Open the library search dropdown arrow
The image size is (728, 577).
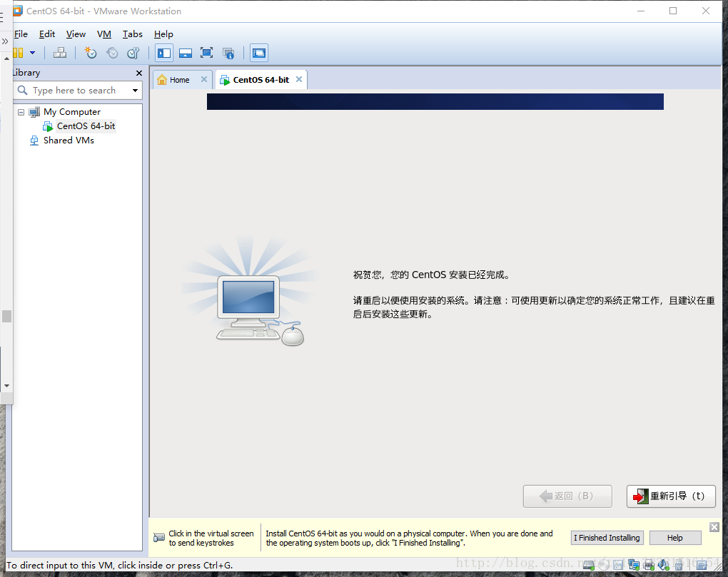(x=135, y=91)
